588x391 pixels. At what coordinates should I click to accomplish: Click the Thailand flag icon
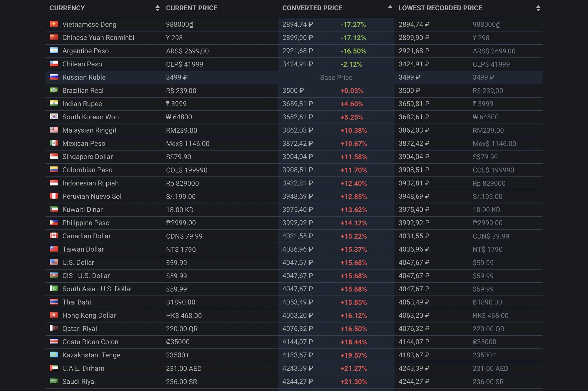[54, 302]
